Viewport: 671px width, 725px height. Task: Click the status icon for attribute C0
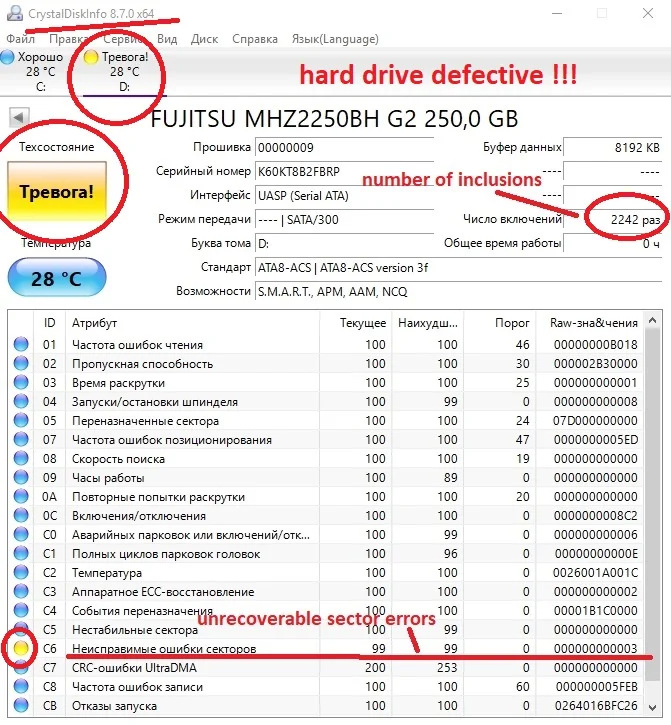tap(21, 534)
